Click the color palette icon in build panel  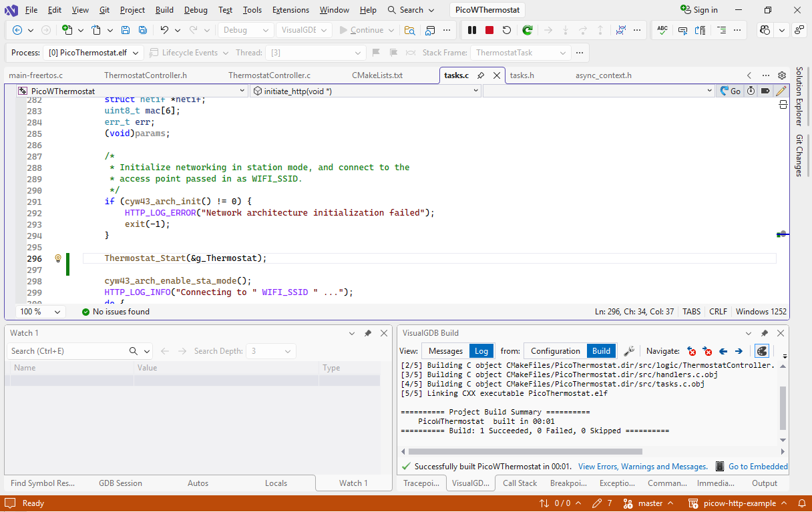click(x=761, y=351)
